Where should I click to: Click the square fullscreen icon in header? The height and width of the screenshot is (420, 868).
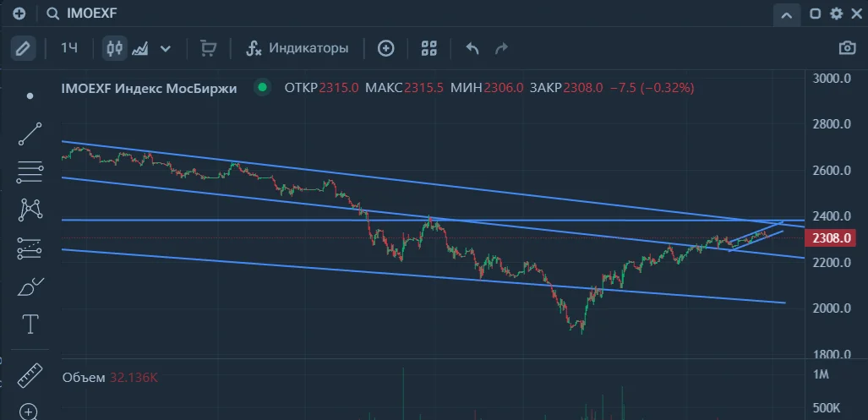click(815, 14)
